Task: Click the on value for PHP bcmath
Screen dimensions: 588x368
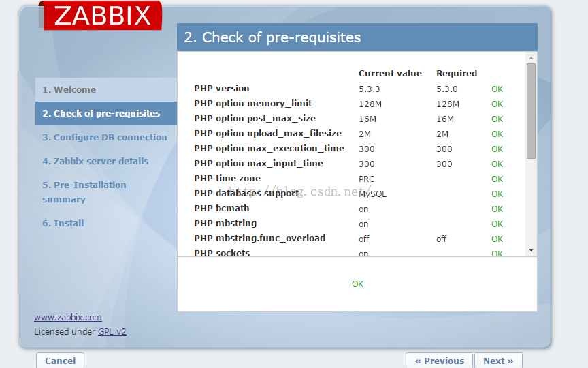Action: click(363, 209)
